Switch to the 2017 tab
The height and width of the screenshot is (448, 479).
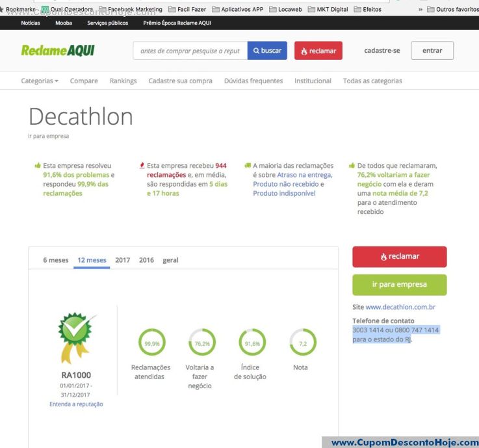point(122,260)
